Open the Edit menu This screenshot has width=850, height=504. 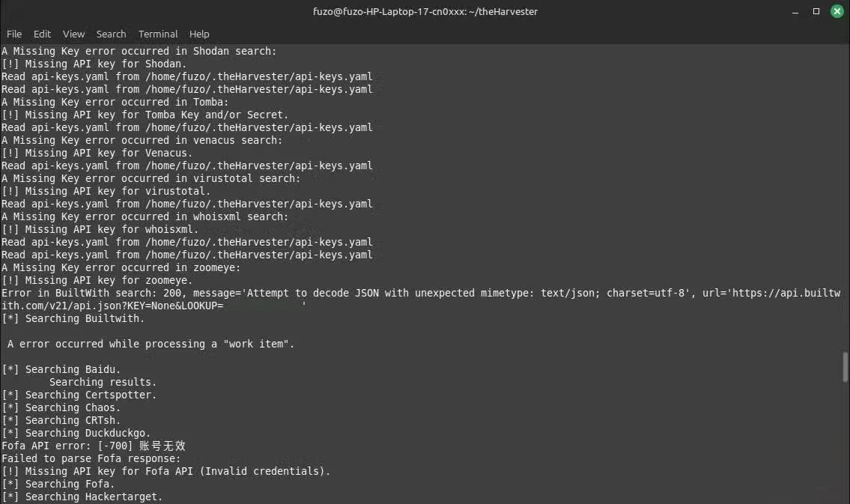[42, 34]
